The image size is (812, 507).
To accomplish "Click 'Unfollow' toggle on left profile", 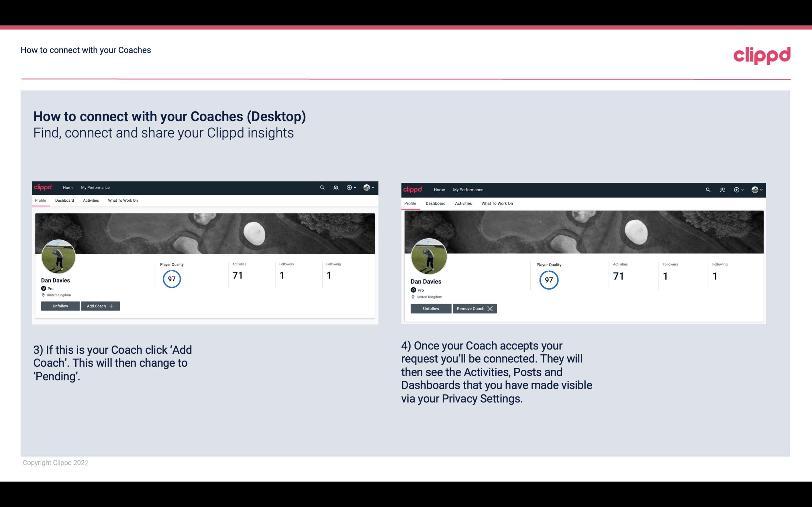I will pyautogui.click(x=60, y=306).
